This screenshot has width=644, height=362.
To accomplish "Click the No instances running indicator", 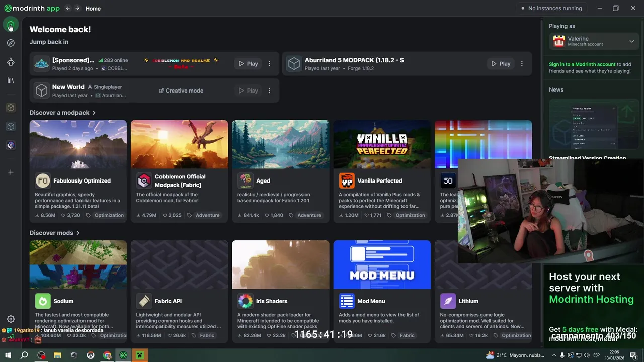I will click(x=551, y=8).
